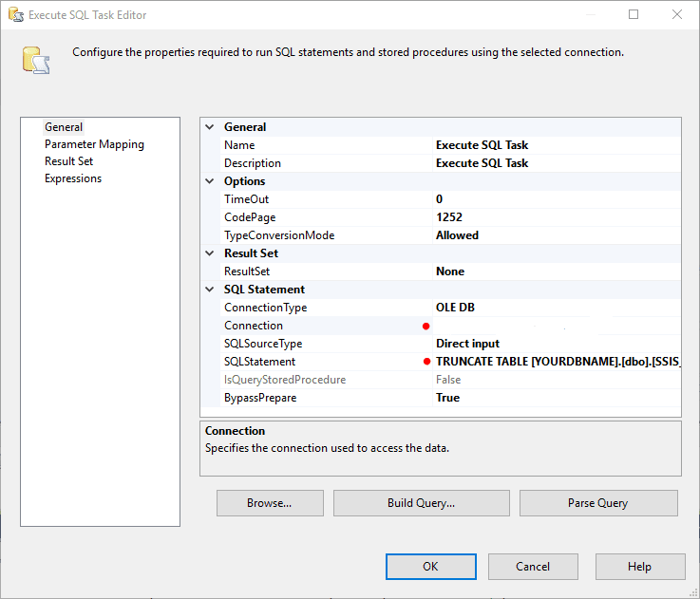Click the SQL scroll icon in the header
Image resolution: width=700 pixels, height=599 pixels.
click(x=36, y=60)
